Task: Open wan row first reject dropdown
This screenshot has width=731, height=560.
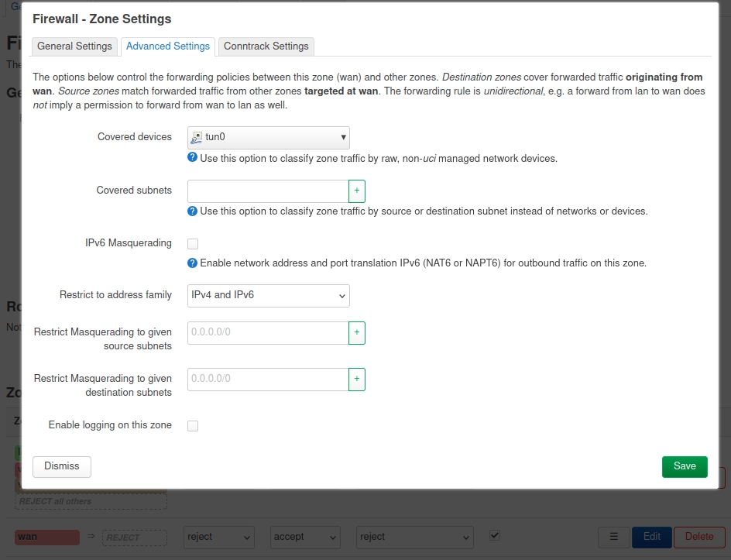Action: (x=219, y=538)
